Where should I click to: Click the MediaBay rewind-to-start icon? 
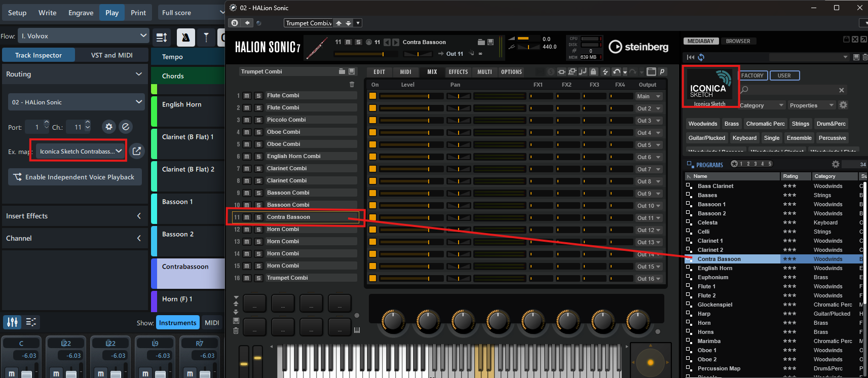691,57
